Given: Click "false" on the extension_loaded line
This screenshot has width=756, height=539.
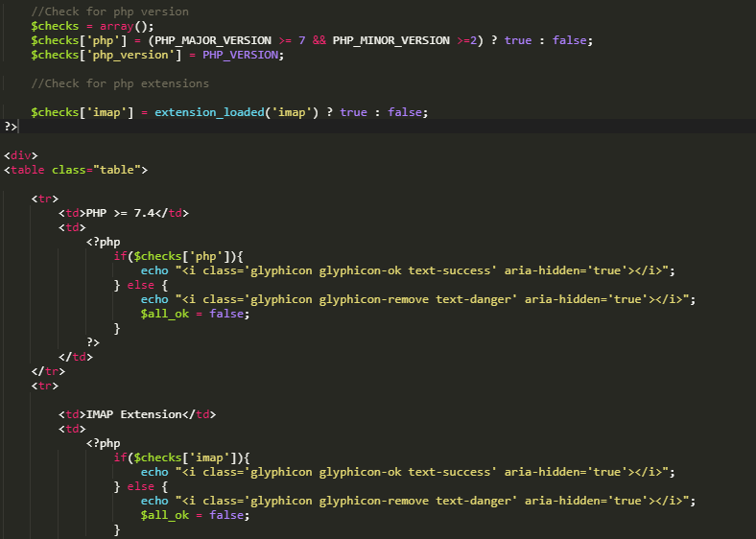Looking at the screenshot, I should (x=405, y=112).
